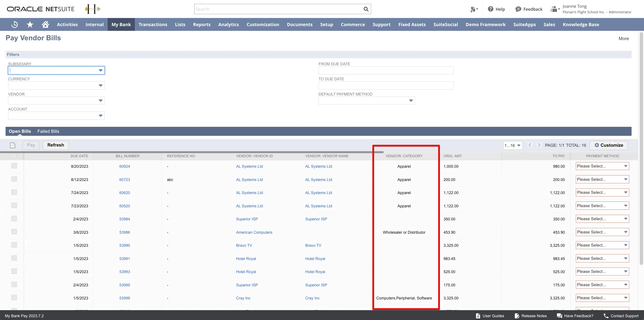Go to the Home icon
The width and height of the screenshot is (644, 320).
pos(45,24)
